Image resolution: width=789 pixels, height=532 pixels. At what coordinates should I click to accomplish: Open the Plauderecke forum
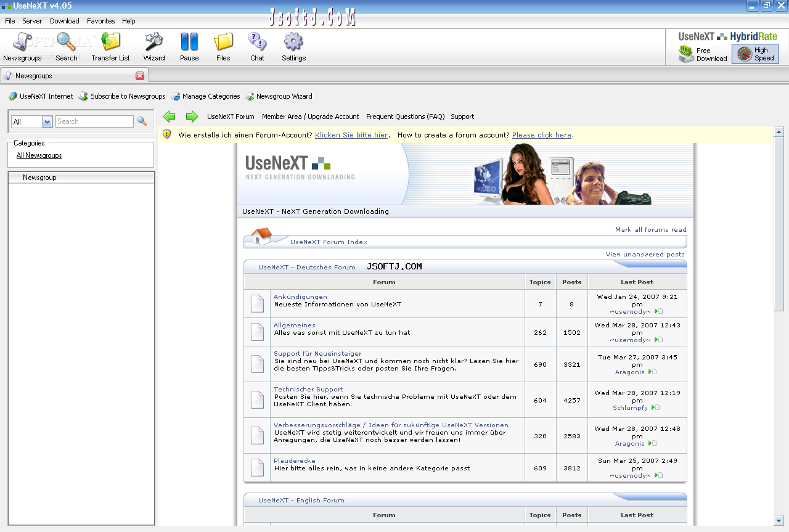point(295,460)
